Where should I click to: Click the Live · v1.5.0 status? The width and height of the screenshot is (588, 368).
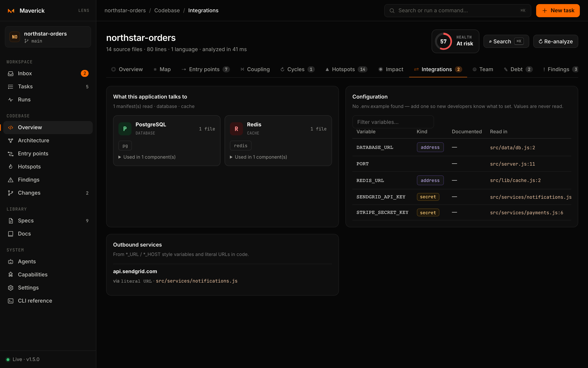click(23, 359)
